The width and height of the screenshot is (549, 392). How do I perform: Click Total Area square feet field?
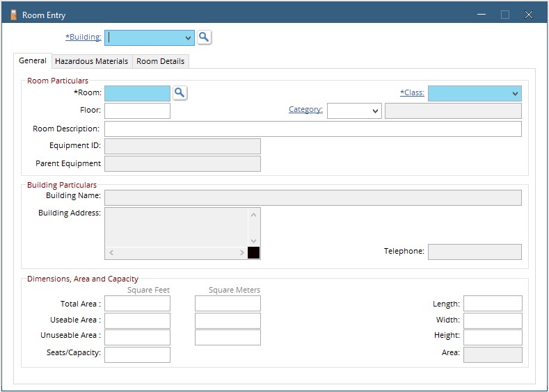[x=137, y=304]
